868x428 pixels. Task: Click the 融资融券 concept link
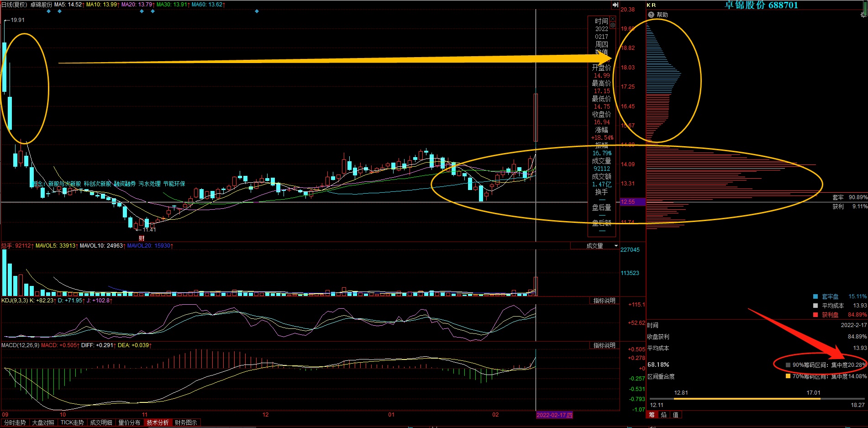(x=125, y=184)
